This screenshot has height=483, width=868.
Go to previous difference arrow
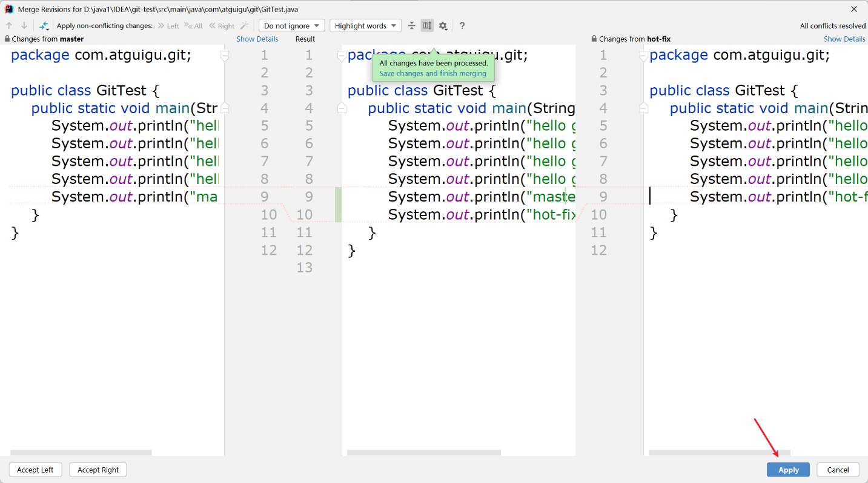[x=9, y=25]
